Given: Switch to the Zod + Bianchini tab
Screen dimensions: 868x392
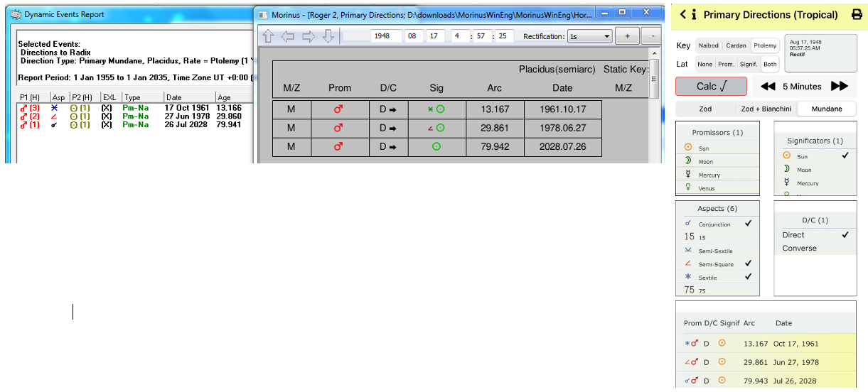Looking at the screenshot, I should 766,109.
